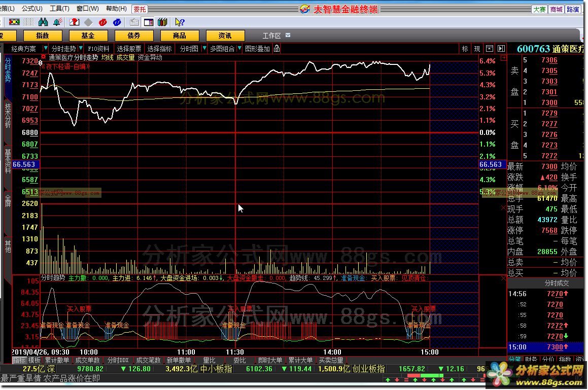This screenshot has width=588, height=390.
Task: Click the 标 toolbar button
Action: [x=465, y=49]
